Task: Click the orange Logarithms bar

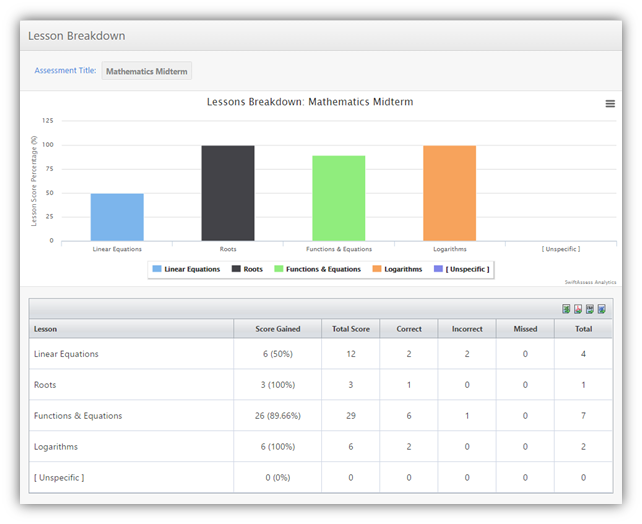Action: tap(449, 193)
